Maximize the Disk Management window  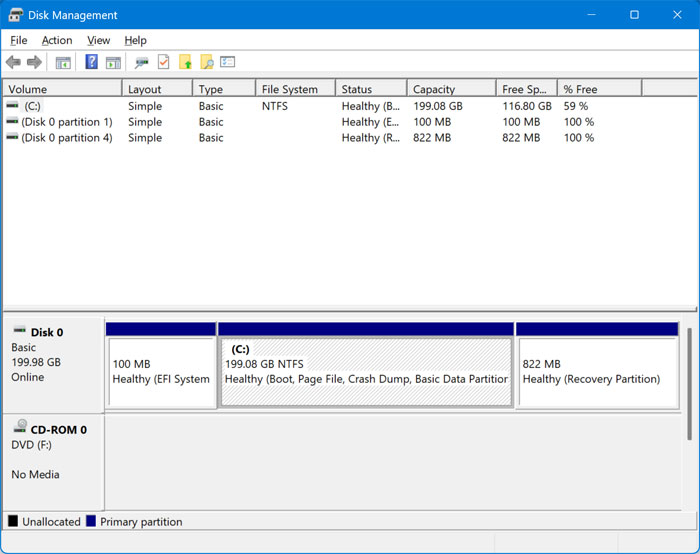[x=634, y=15]
